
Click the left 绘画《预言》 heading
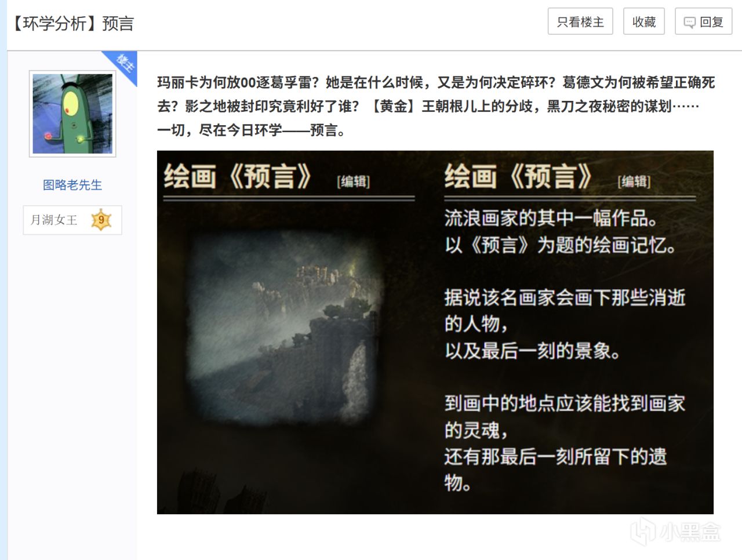click(238, 176)
